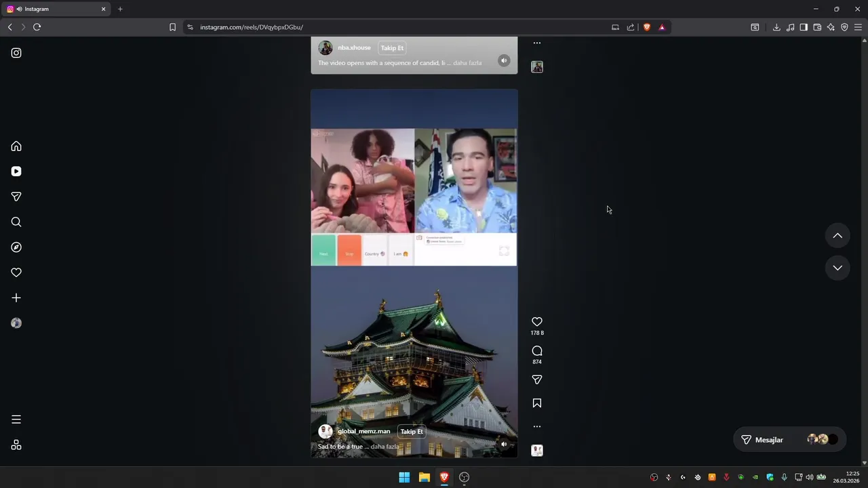Open Reels section in sidebar
Viewport: 868px width, 488px height.
(16, 171)
